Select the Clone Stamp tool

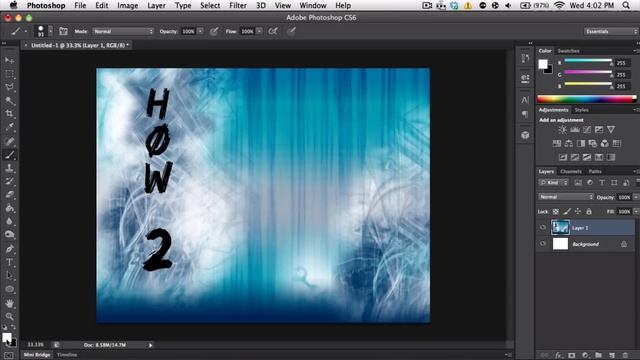[9, 168]
